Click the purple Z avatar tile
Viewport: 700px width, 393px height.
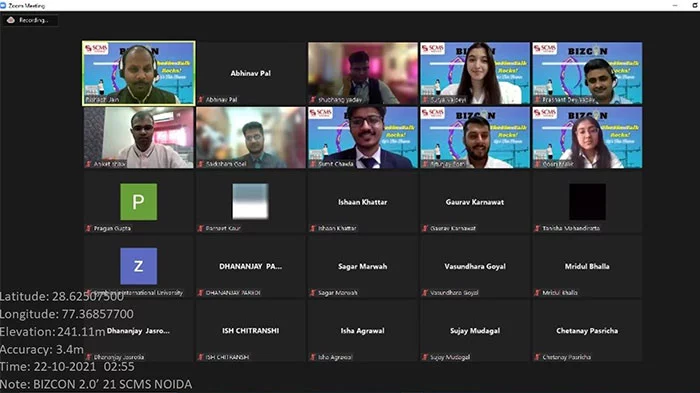pyautogui.click(x=138, y=266)
